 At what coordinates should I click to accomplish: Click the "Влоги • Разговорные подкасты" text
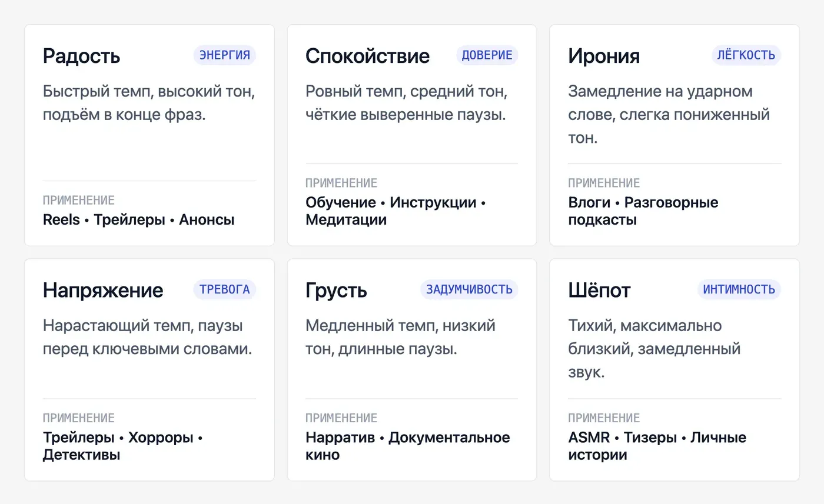[643, 211]
